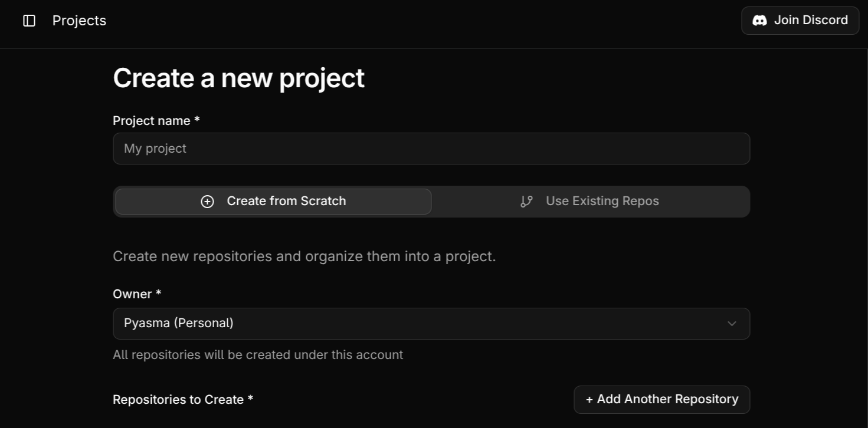Click the plus sign on Add Another Repository
The image size is (868, 428).
(589, 399)
